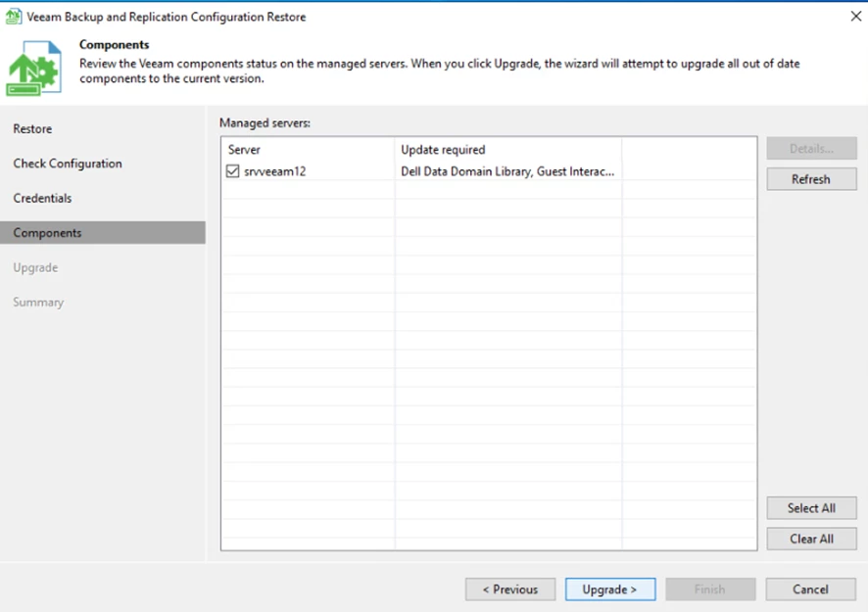The width and height of the screenshot is (868, 612).
Task: Click the Managed servers label
Action: point(265,122)
